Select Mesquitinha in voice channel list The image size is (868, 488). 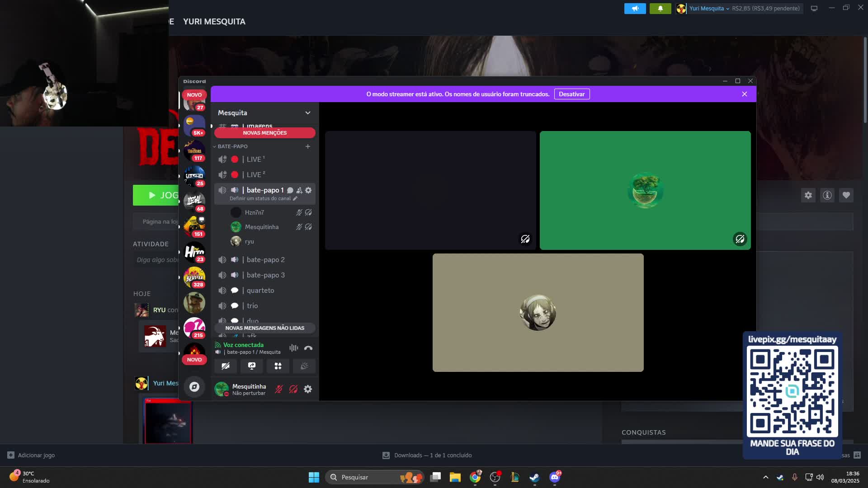tap(271, 227)
